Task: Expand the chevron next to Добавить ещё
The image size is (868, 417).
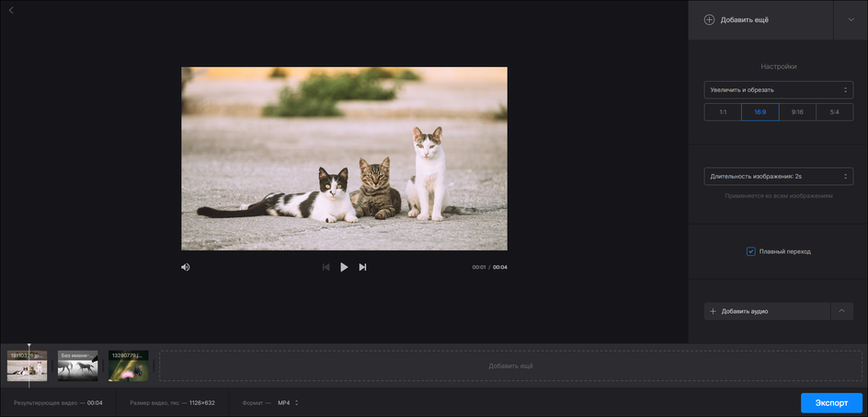Action: pyautogui.click(x=851, y=19)
